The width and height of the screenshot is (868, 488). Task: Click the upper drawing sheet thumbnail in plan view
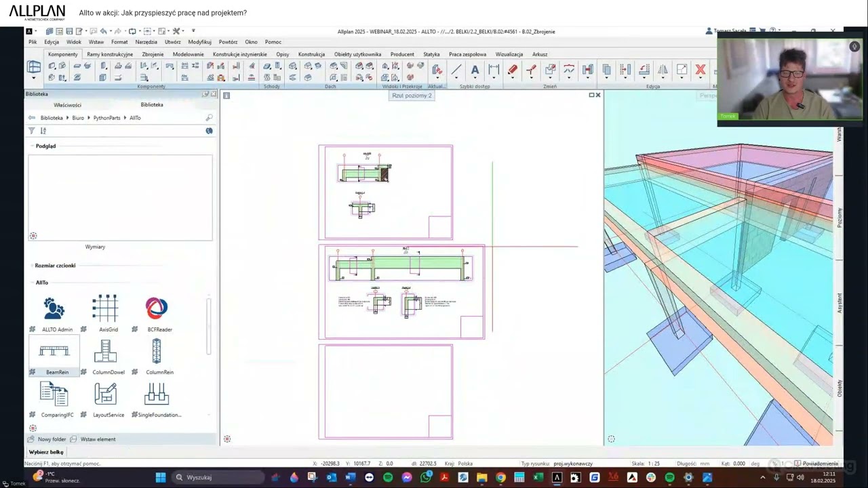pyautogui.click(x=386, y=192)
